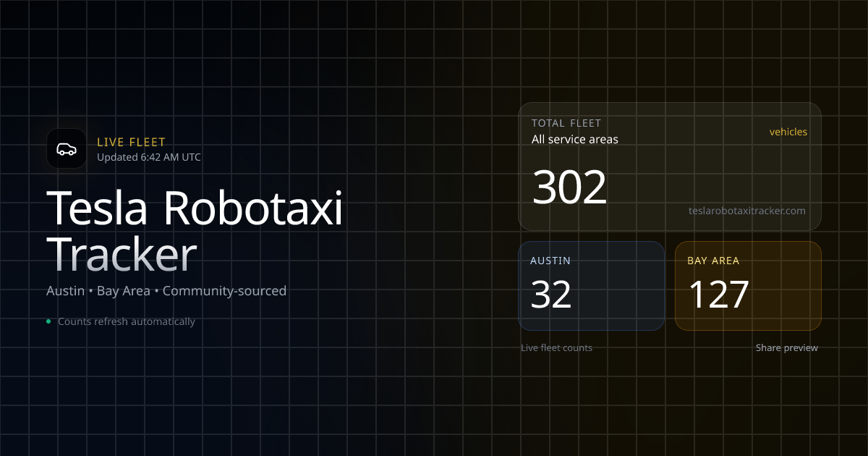This screenshot has height=456, width=868.
Task: Click the Live fleet counts caption
Action: pos(556,348)
